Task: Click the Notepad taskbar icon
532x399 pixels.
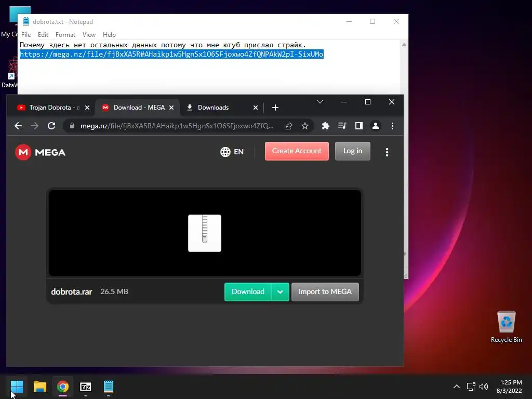Action: (x=109, y=387)
